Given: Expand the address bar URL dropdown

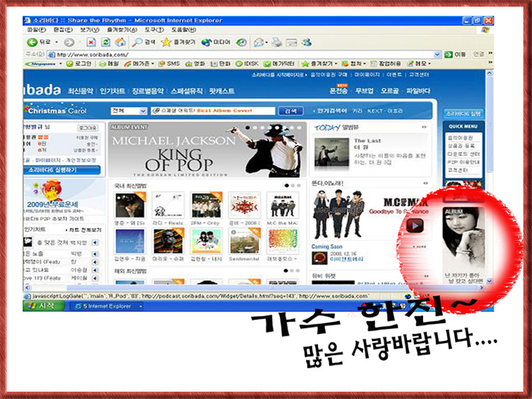Looking at the screenshot, I should coord(438,55).
